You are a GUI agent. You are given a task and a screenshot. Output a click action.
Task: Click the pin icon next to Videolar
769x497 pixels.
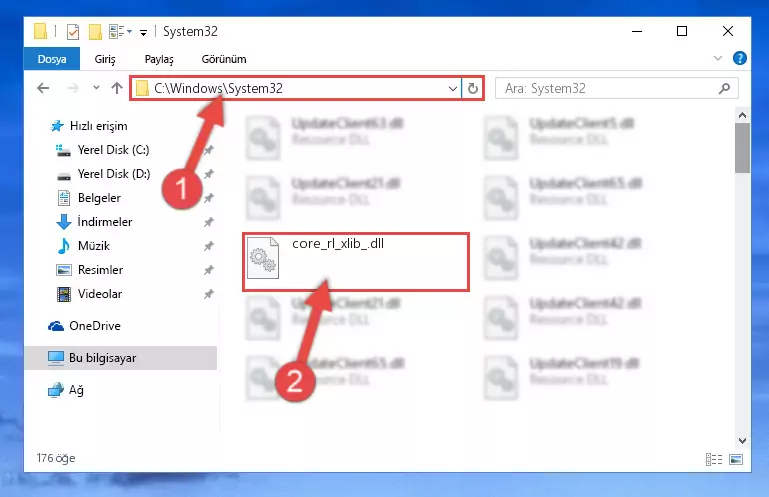(x=209, y=294)
